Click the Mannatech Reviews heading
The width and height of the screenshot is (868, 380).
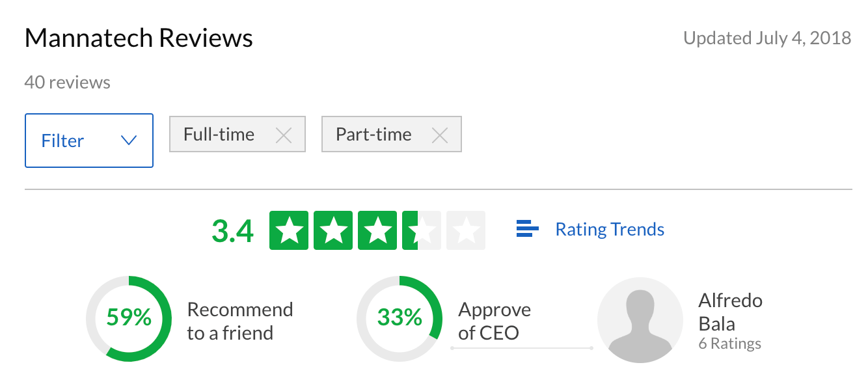point(139,38)
